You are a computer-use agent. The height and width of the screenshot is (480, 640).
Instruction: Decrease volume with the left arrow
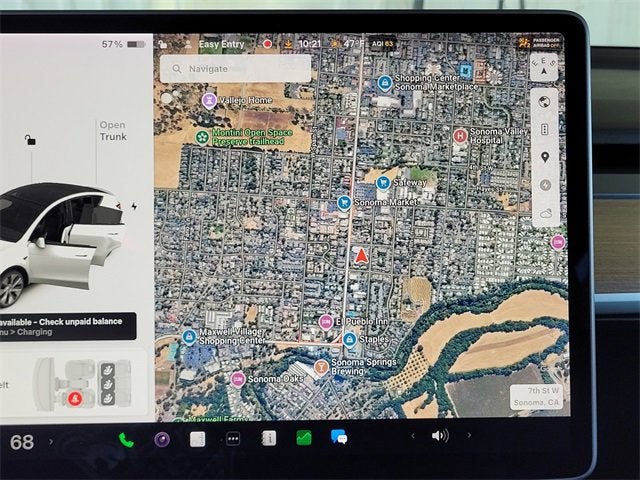[x=413, y=436]
